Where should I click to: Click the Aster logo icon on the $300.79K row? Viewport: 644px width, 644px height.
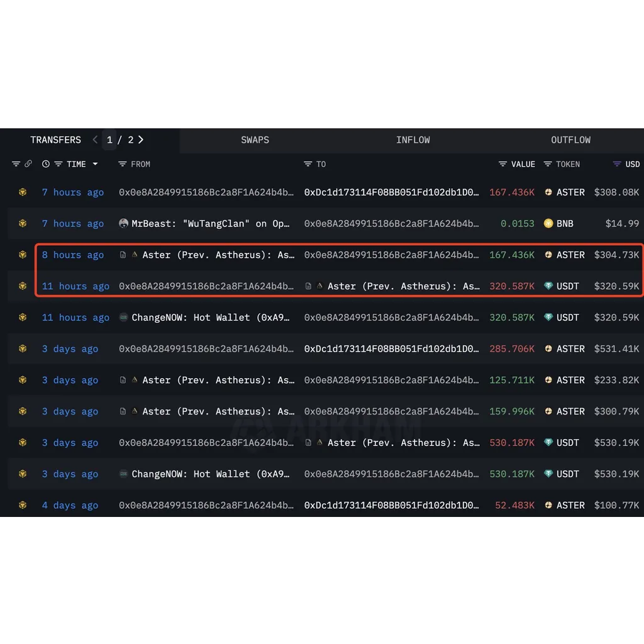135,411
